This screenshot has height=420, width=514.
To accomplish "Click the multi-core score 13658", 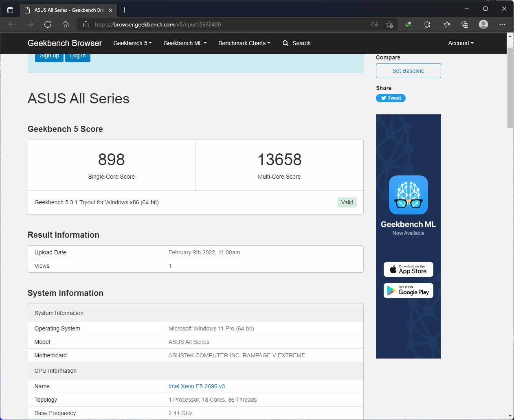I will [279, 160].
